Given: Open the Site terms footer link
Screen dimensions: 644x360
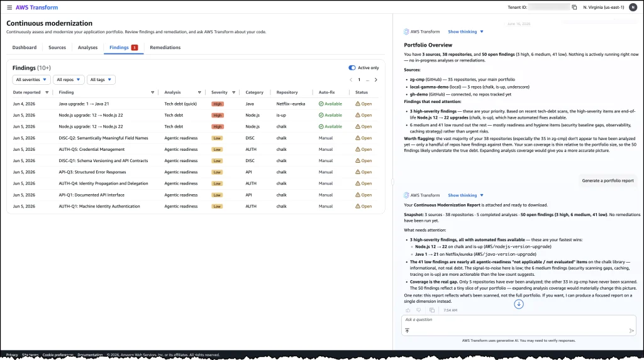Looking at the screenshot, I should coord(30,355).
